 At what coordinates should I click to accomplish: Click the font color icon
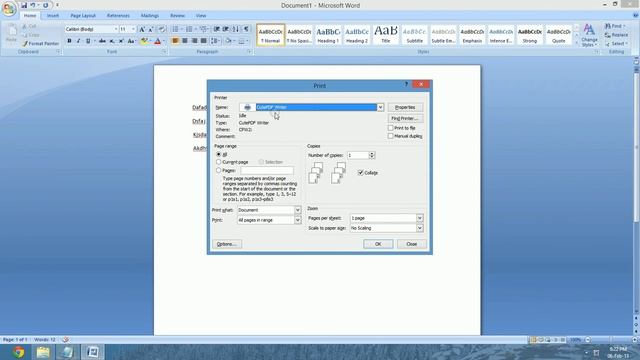pyautogui.click(x=158, y=41)
